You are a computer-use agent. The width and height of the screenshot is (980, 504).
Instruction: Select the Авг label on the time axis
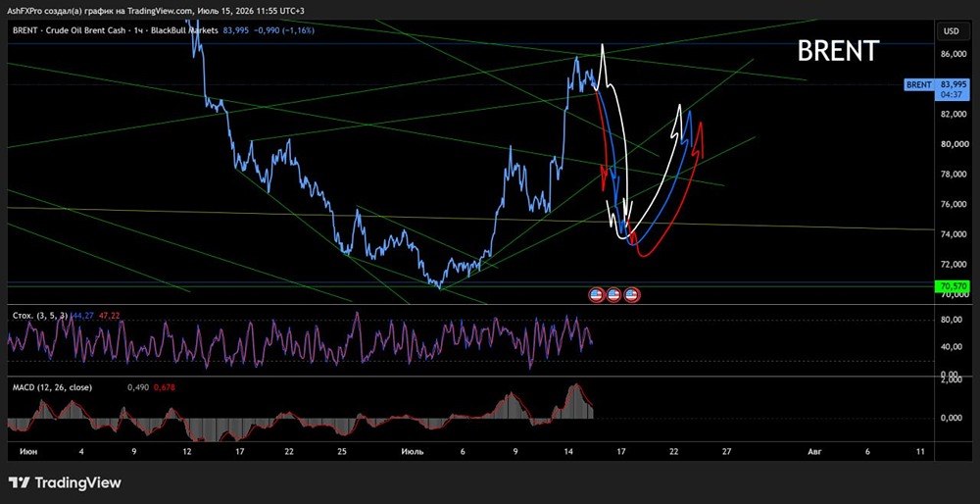tap(813, 451)
